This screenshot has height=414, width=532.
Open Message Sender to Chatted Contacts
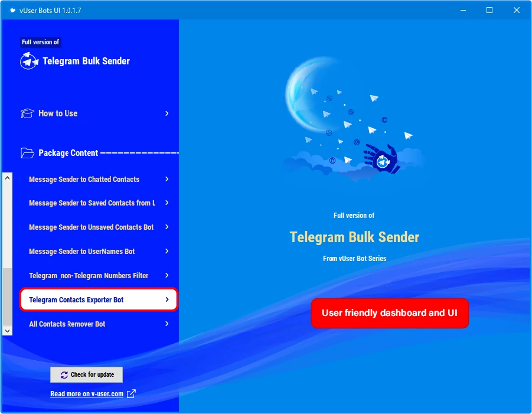coord(99,179)
